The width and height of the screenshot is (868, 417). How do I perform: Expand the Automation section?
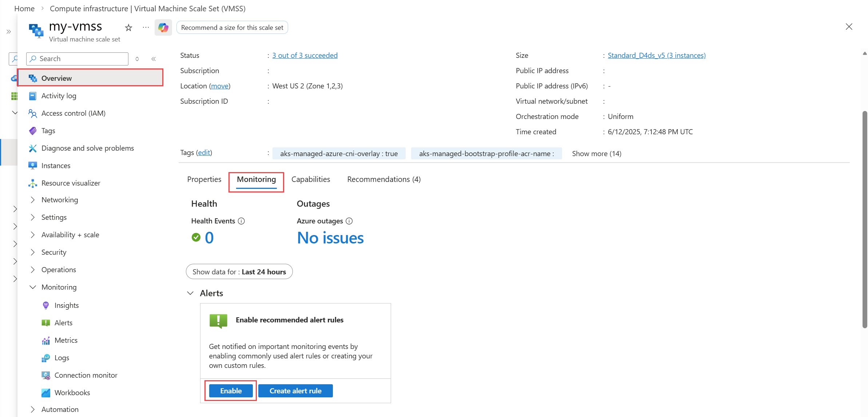(x=33, y=409)
